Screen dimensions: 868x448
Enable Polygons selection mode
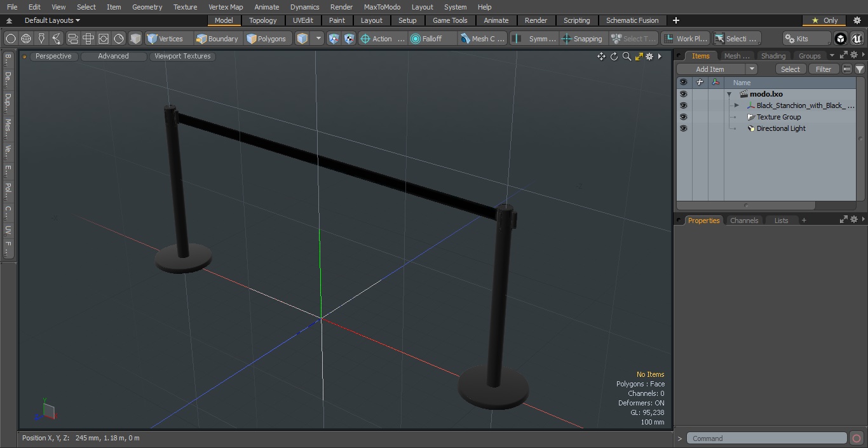pyautogui.click(x=267, y=39)
